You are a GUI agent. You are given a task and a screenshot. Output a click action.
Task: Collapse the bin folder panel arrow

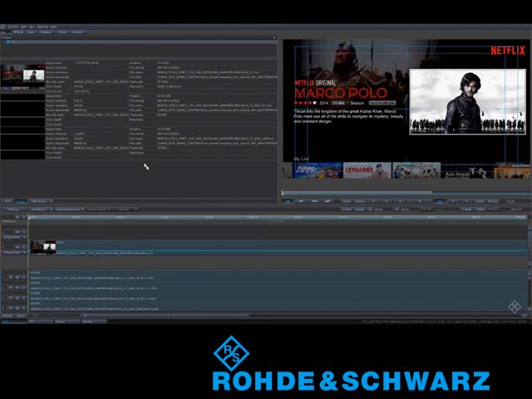pyautogui.click(x=274, y=37)
